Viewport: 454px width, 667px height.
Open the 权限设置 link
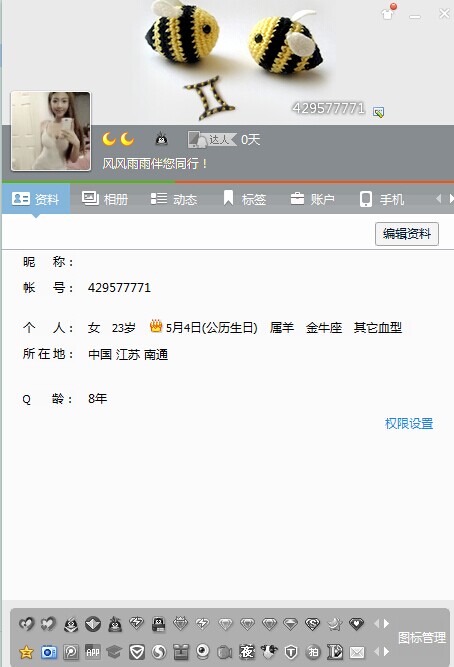pyautogui.click(x=409, y=423)
